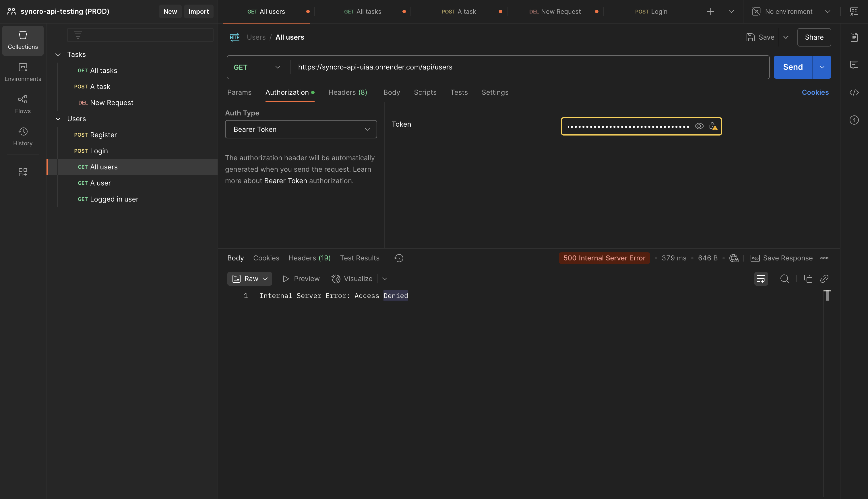Open the Flows sidebar panel
Viewport: 868px width, 499px height.
click(x=23, y=105)
